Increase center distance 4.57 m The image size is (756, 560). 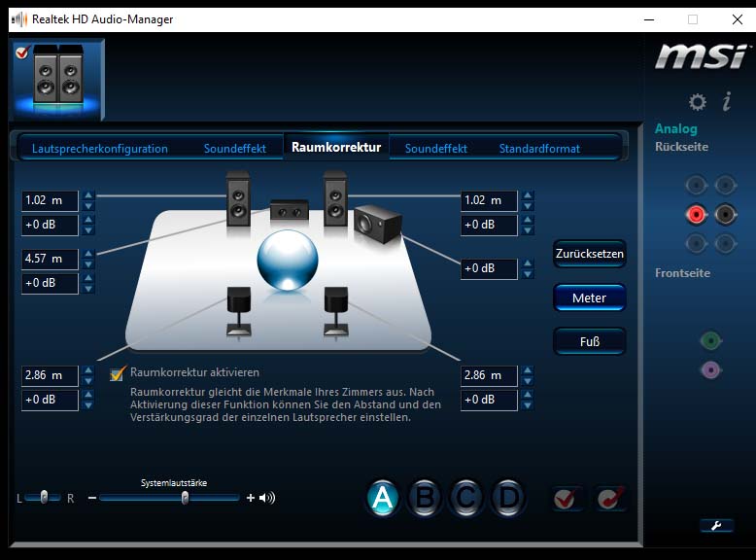click(88, 253)
